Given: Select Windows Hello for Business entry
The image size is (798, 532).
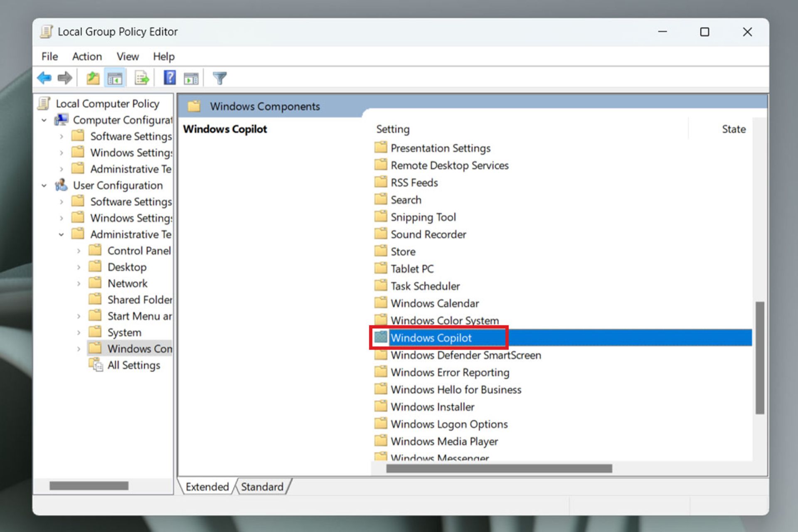Looking at the screenshot, I should click(x=448, y=389).
